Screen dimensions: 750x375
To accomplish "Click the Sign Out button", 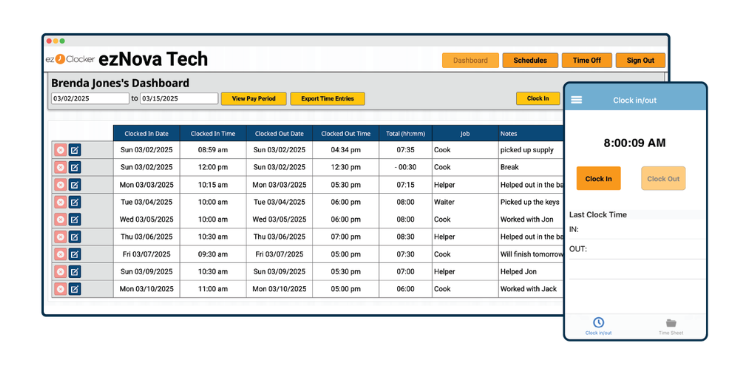I will pos(640,60).
